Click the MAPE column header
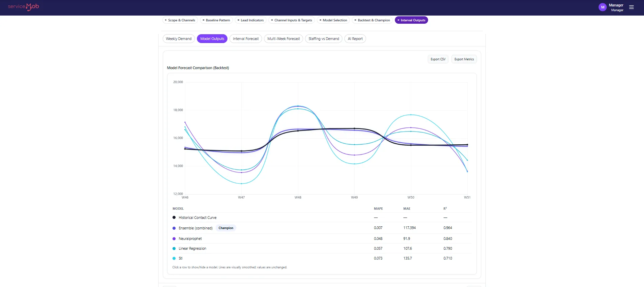This screenshot has width=644, height=287. click(378, 209)
